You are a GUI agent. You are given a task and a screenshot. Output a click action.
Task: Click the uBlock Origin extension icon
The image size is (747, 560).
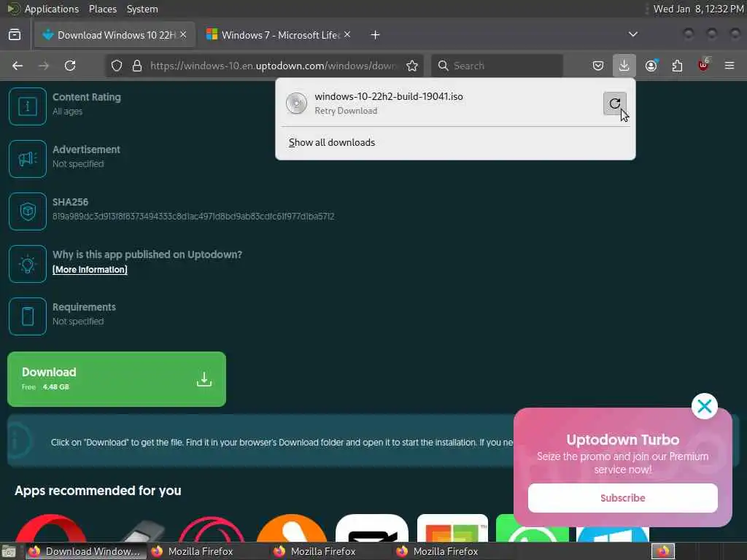(703, 66)
